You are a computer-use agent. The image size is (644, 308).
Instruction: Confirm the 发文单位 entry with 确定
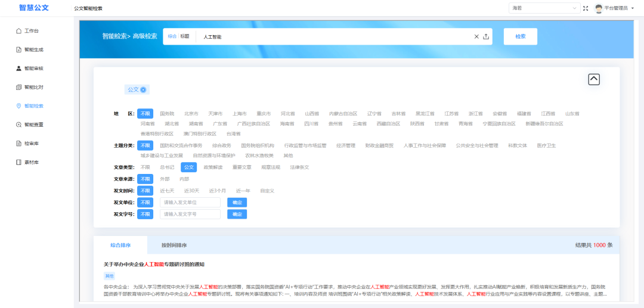[237, 203]
